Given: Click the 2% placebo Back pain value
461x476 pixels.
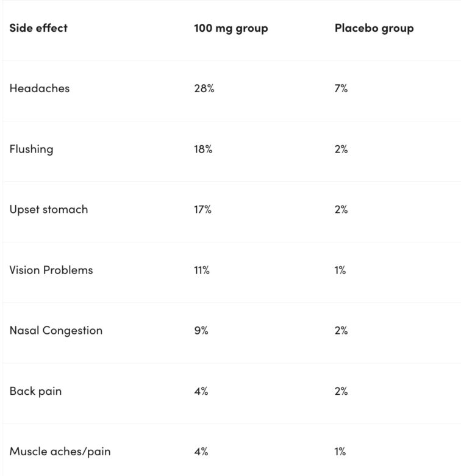Looking at the screenshot, I should pyautogui.click(x=341, y=391).
